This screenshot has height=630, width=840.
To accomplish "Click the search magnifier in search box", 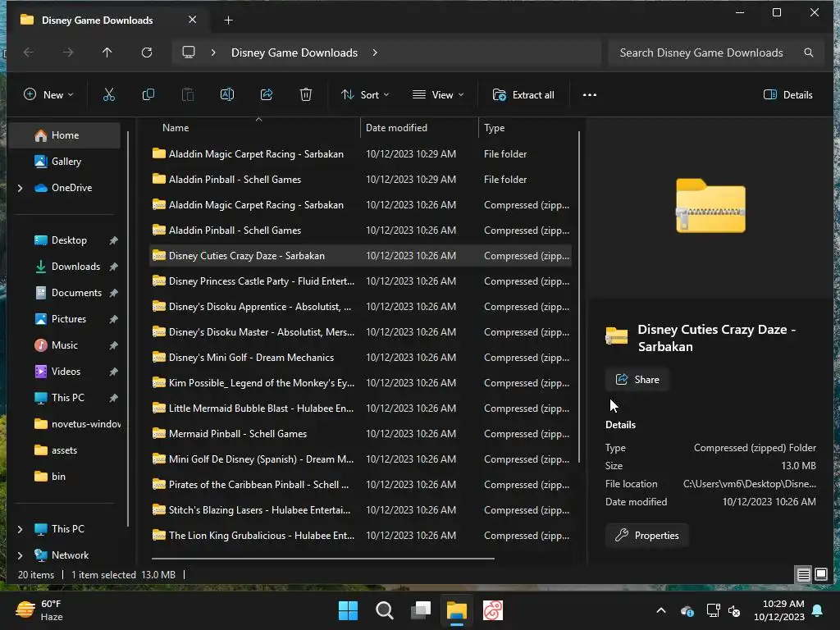I will [808, 52].
